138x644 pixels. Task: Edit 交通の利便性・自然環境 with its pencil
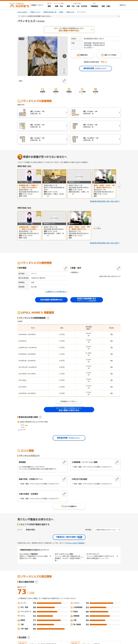(x=64, y=494)
